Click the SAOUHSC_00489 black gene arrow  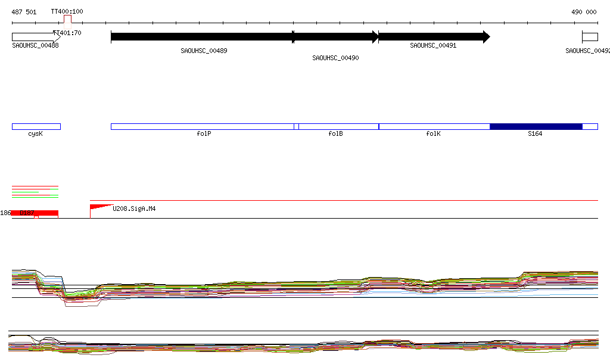point(201,37)
